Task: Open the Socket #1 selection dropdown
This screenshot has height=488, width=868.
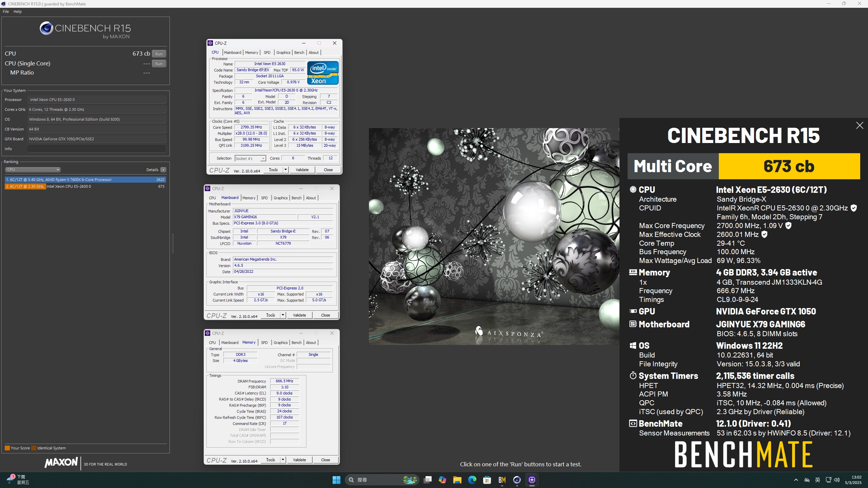Action: pos(250,158)
